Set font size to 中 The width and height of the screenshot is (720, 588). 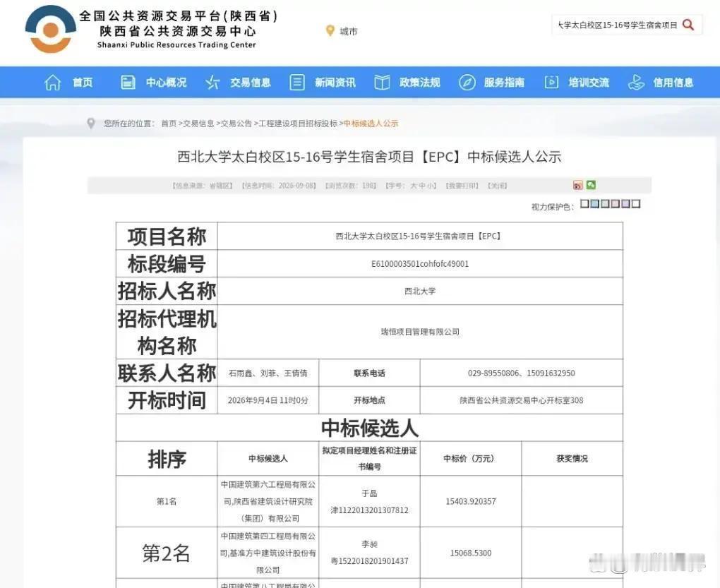click(422, 186)
